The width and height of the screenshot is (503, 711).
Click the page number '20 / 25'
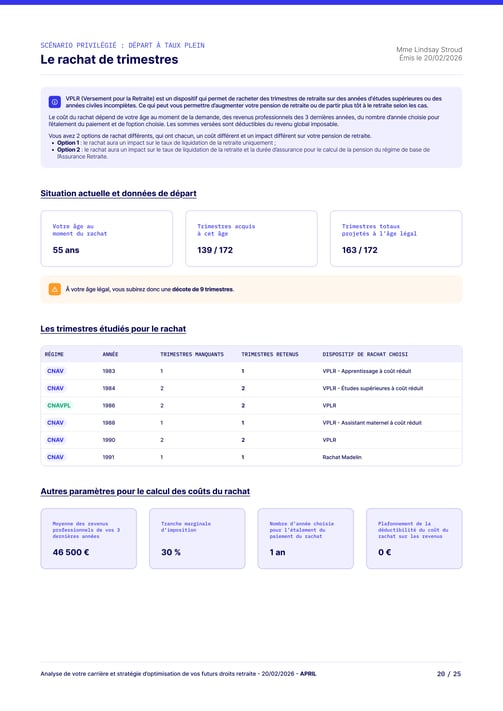coord(449,674)
